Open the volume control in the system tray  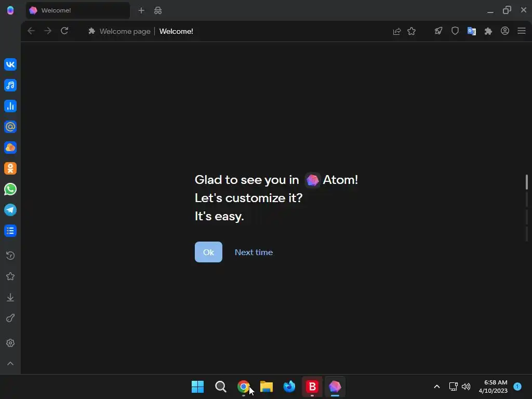[x=466, y=387]
